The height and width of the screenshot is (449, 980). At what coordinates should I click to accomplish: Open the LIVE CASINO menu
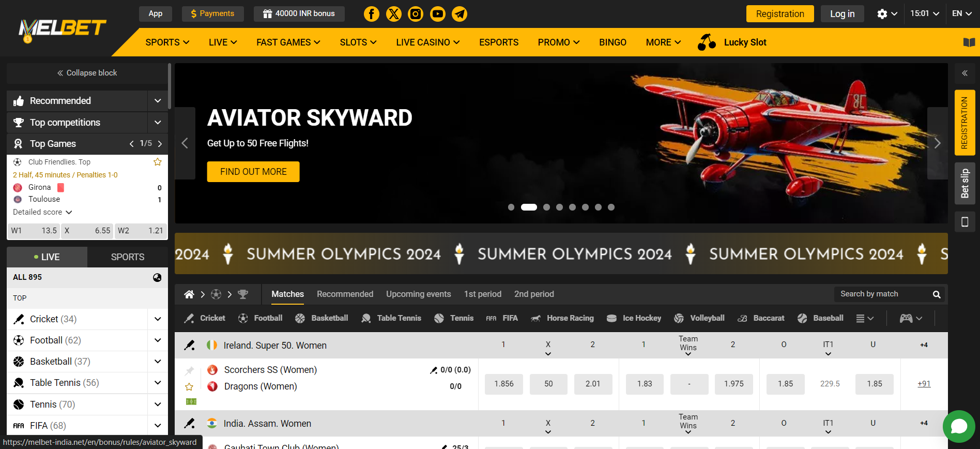coord(427,42)
